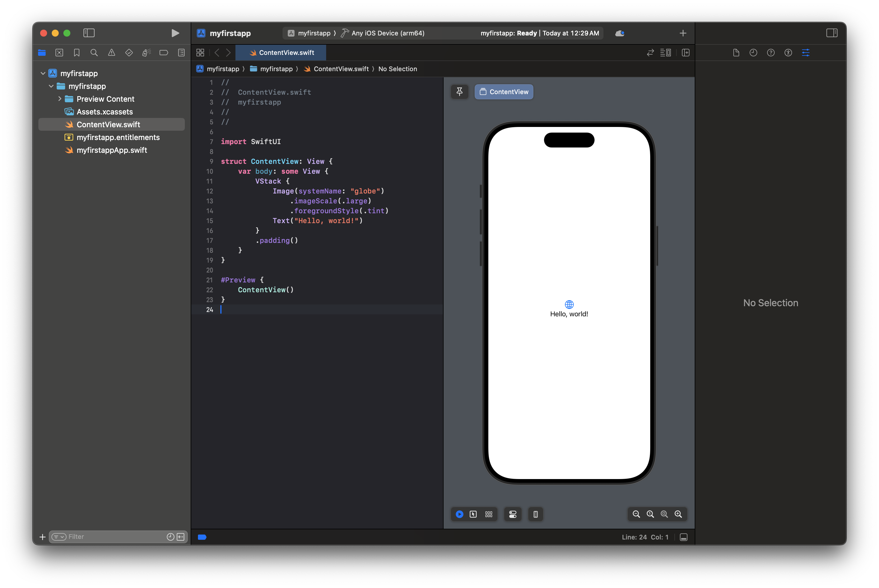Screen dimensions: 879x588
Task: Open preview Device Settings icon
Action: pos(512,514)
